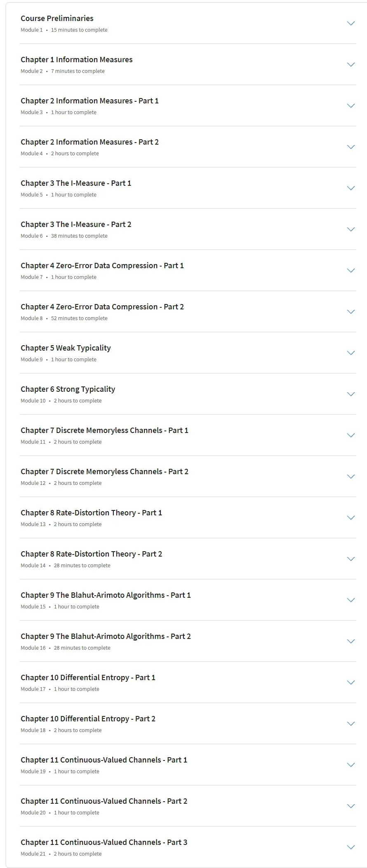Screen dimensions: 367x868
Task: Expand Chapter 3 The I-Measure - Part 2 chevron
Action: pyautogui.click(x=351, y=229)
